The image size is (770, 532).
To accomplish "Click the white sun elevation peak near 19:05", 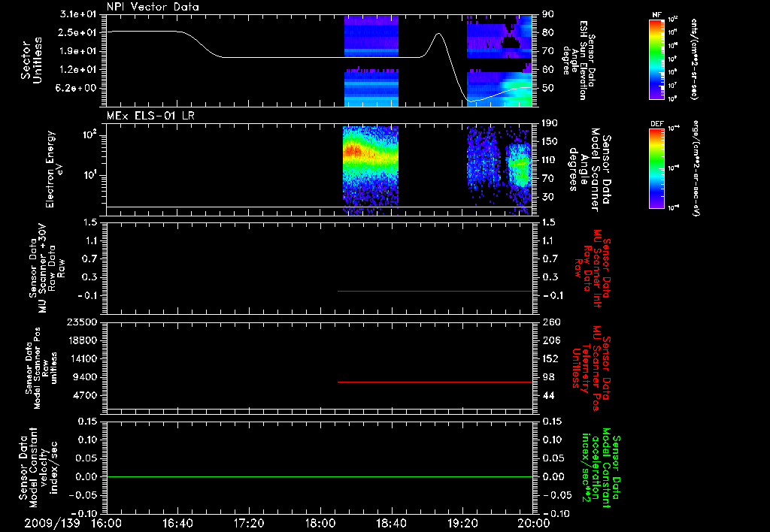I will tap(438, 35).
